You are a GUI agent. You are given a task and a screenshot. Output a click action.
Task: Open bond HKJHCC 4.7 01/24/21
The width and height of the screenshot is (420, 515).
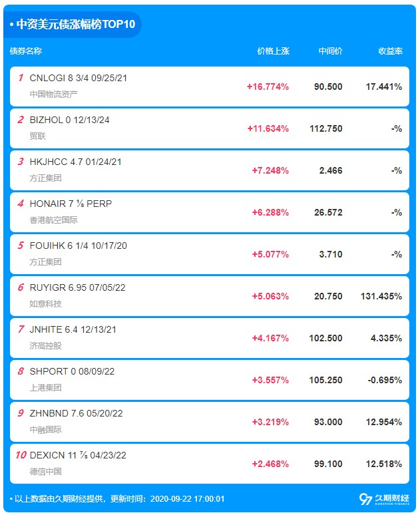pos(76,162)
